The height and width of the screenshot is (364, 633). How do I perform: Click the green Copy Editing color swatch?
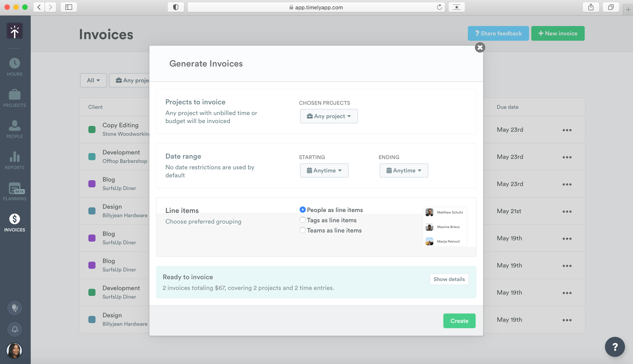pos(92,129)
